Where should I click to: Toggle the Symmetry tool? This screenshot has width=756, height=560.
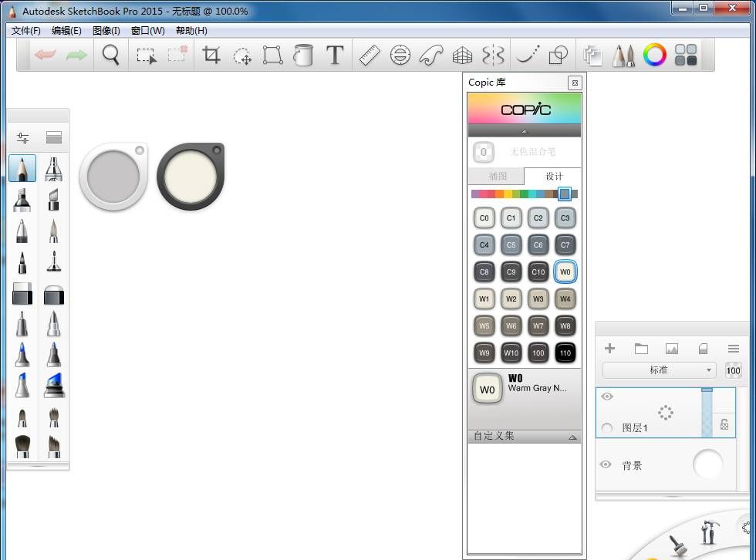[x=493, y=55]
